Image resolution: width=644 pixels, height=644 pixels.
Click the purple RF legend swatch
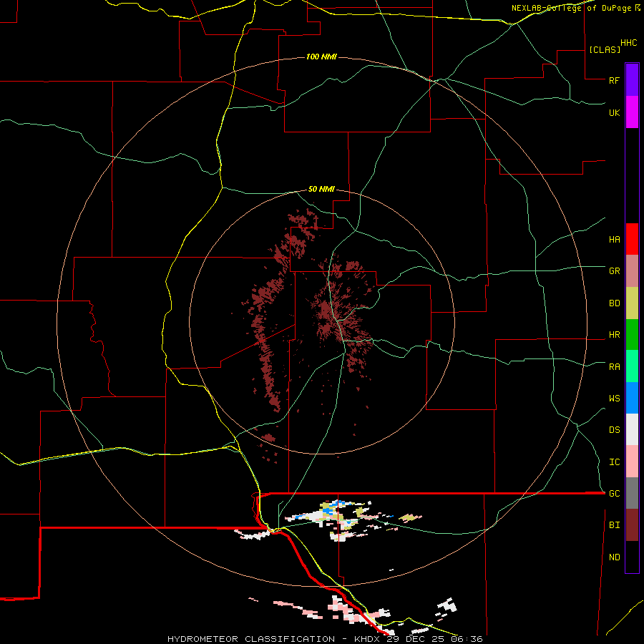point(632,80)
